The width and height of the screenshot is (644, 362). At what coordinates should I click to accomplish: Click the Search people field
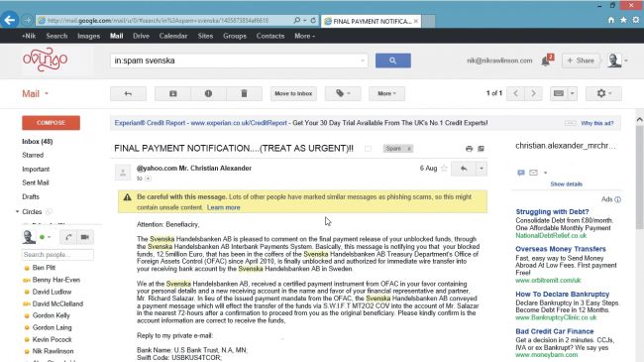57,255
